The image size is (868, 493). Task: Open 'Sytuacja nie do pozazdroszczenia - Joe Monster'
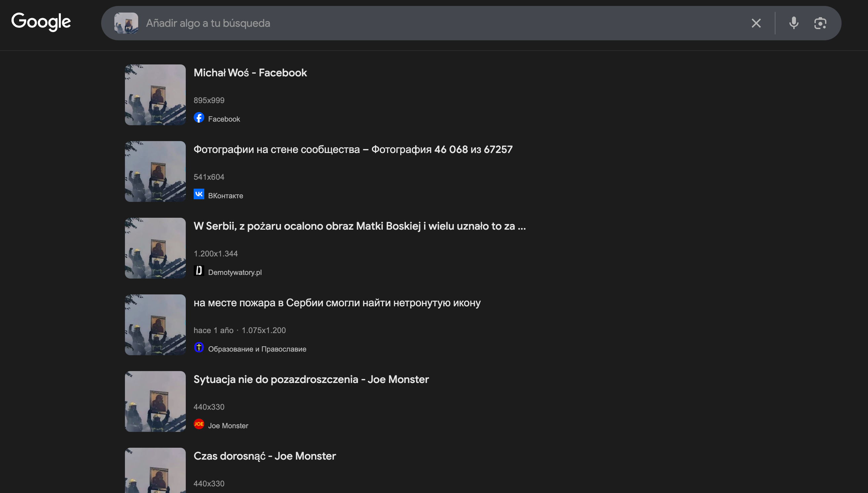tap(311, 380)
